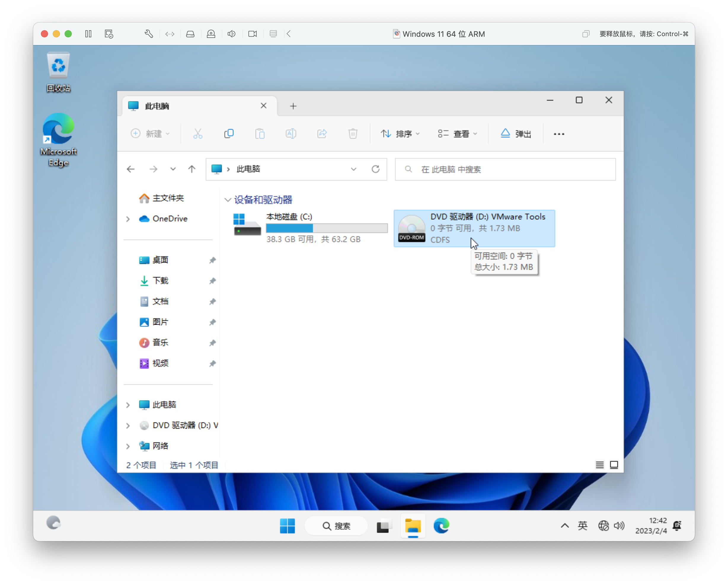The height and width of the screenshot is (585, 728).
Task: Open the Sort (排序) dropdown
Action: pos(400,134)
